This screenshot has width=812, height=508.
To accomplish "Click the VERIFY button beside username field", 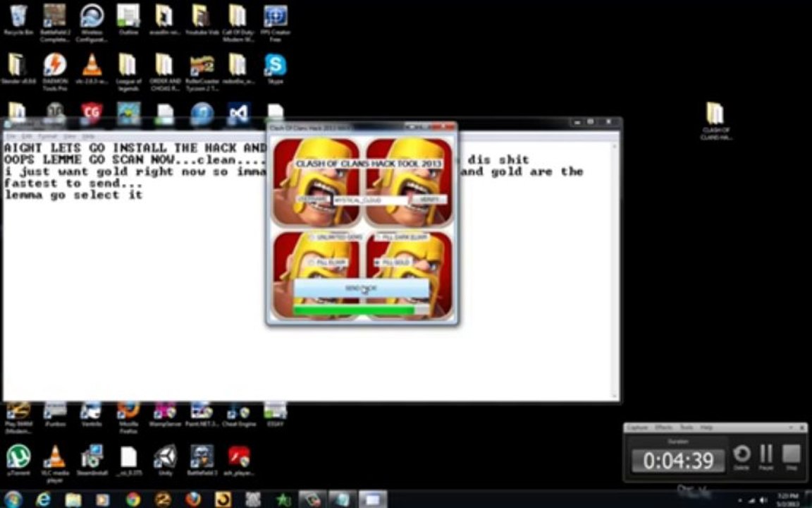I will coord(429,200).
